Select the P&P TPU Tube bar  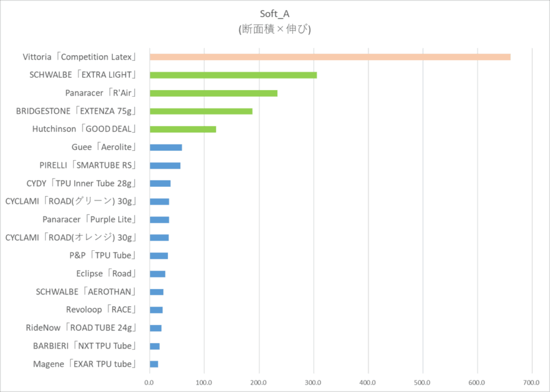[x=159, y=256]
